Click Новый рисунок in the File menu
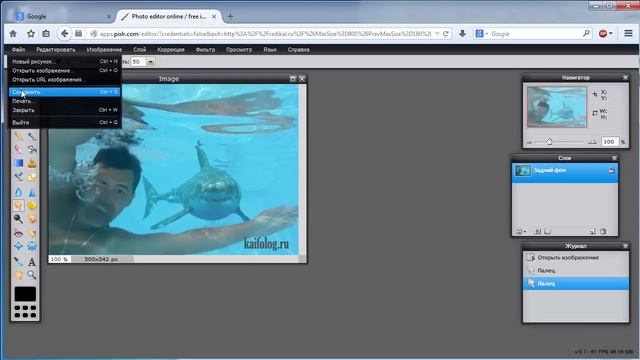 [64, 62]
